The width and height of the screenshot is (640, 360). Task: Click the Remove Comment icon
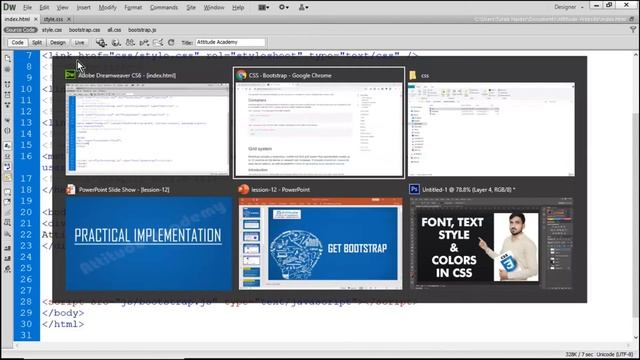click(x=7, y=202)
